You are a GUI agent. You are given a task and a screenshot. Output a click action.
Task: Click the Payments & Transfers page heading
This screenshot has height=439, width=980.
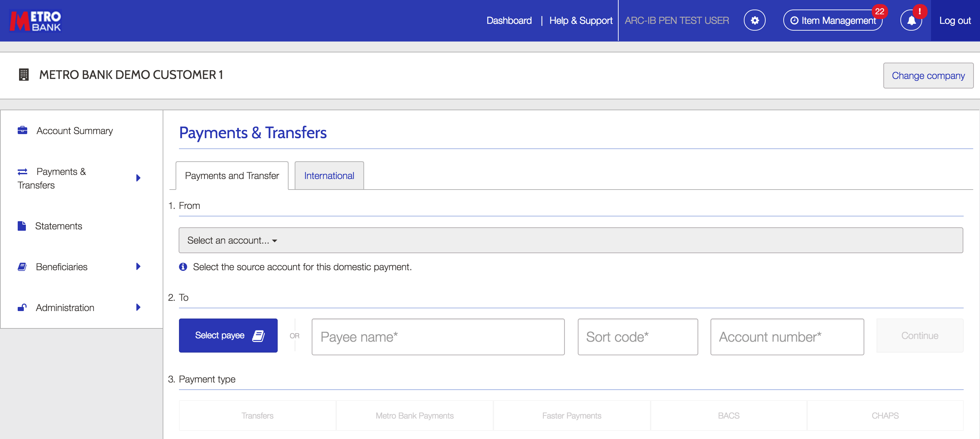[252, 132]
